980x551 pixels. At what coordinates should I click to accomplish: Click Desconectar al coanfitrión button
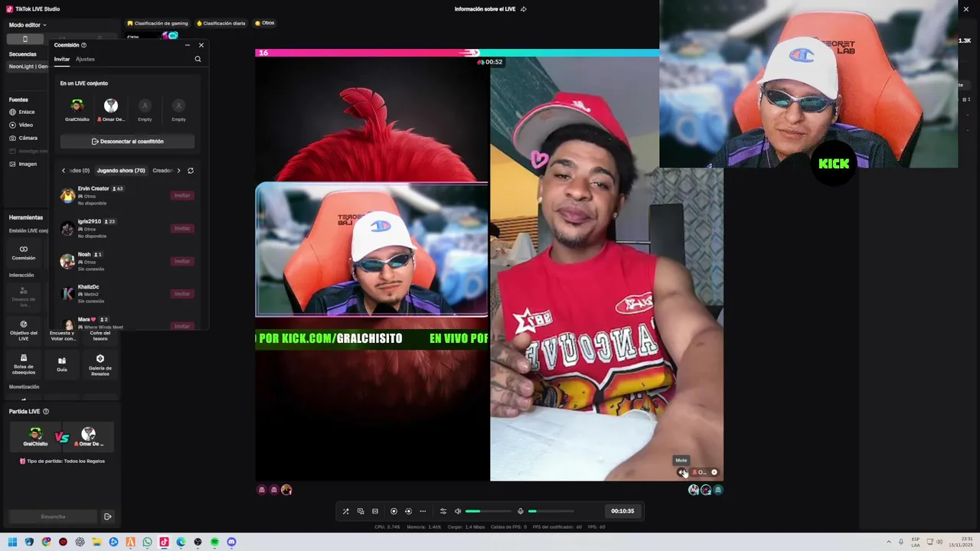127,142
